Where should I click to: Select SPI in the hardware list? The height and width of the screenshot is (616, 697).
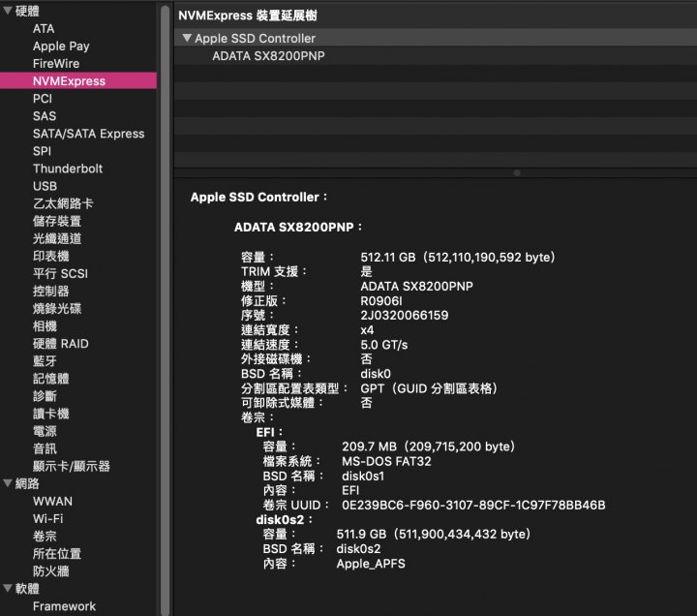(x=42, y=151)
